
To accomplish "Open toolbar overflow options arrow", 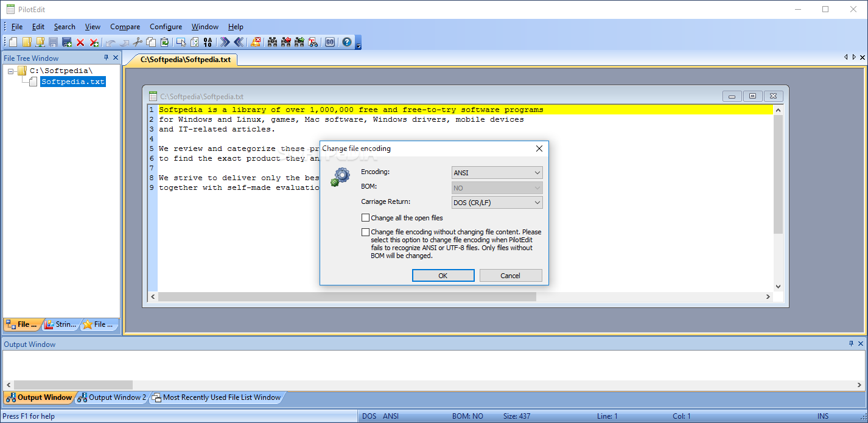I will click(359, 43).
